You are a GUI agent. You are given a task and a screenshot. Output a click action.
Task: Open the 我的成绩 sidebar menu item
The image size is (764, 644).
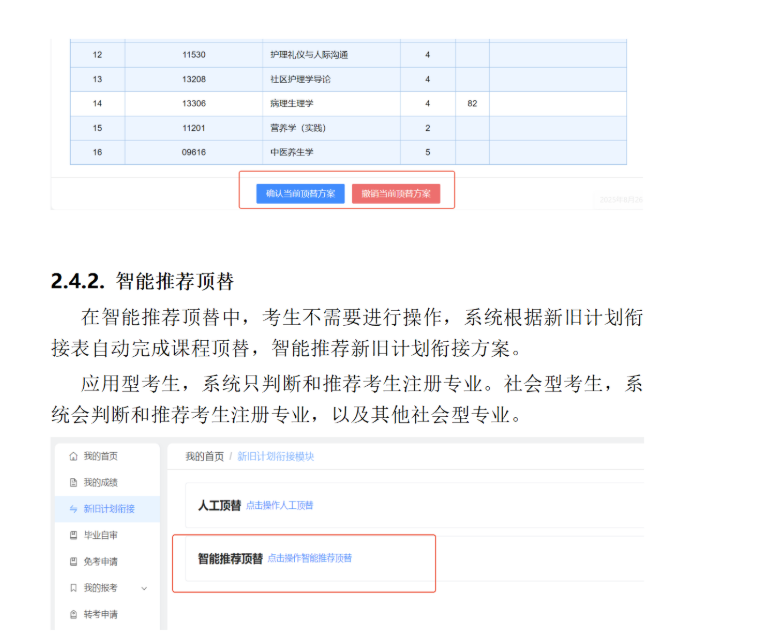click(x=100, y=482)
